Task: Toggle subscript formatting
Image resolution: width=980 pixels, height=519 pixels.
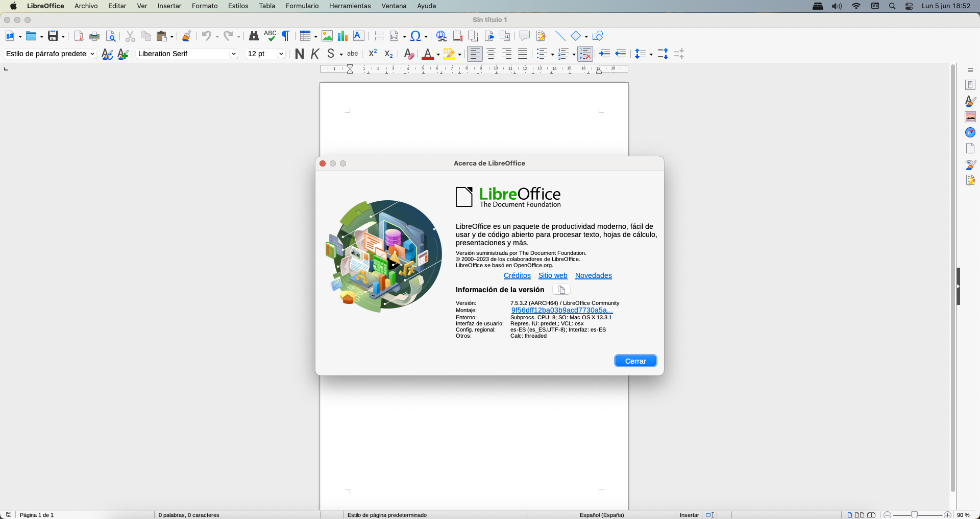Action: 388,54
